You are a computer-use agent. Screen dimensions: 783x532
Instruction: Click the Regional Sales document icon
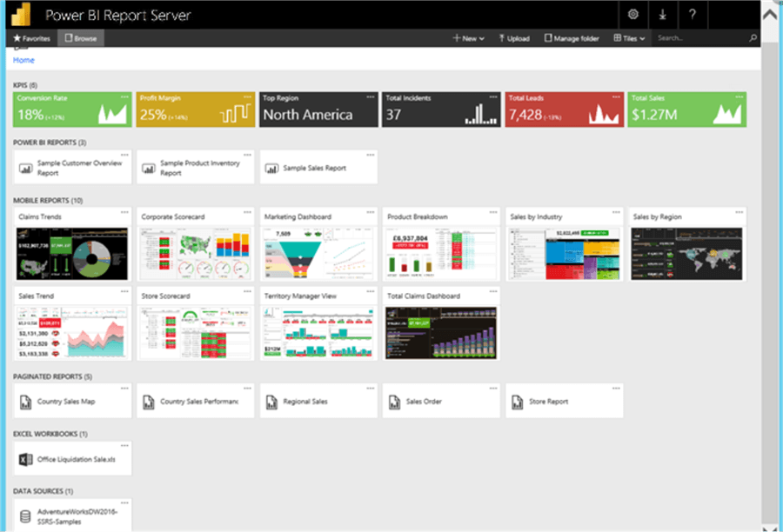(271, 402)
